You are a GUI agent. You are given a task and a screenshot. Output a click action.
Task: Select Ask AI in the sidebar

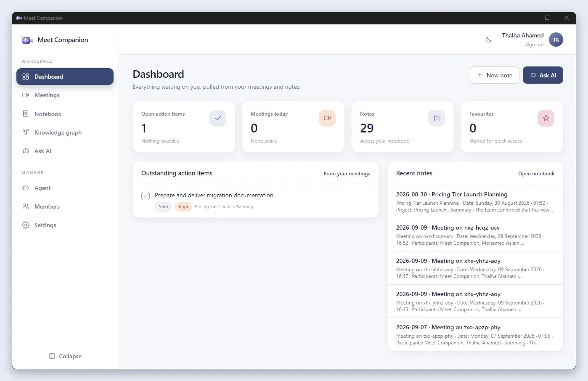coord(65,151)
